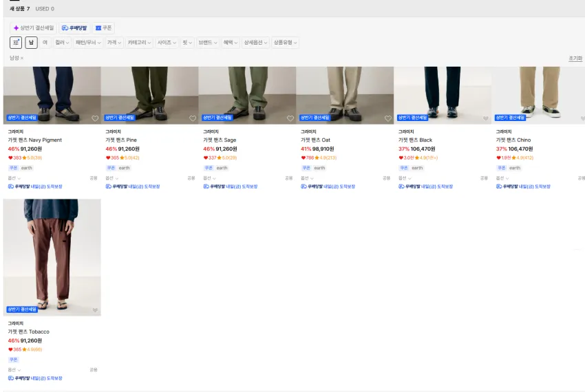This screenshot has width=585, height=392.
Task: Switch to the USED tab
Action: coord(45,8)
